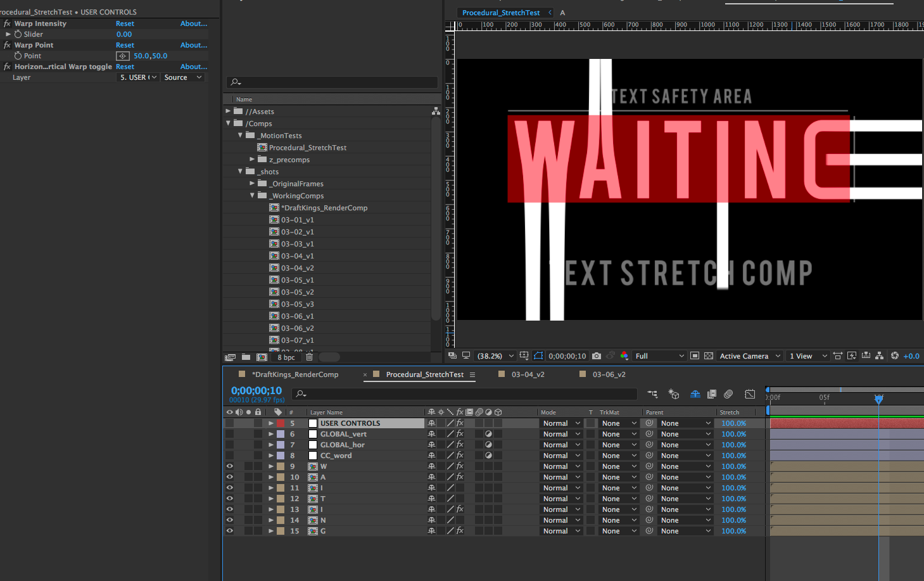Open the Full resolution dropdown
924x581 pixels.
[x=659, y=356]
